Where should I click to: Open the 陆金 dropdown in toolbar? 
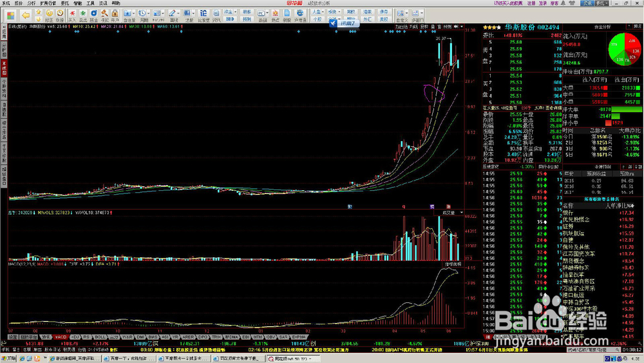[235, 12]
